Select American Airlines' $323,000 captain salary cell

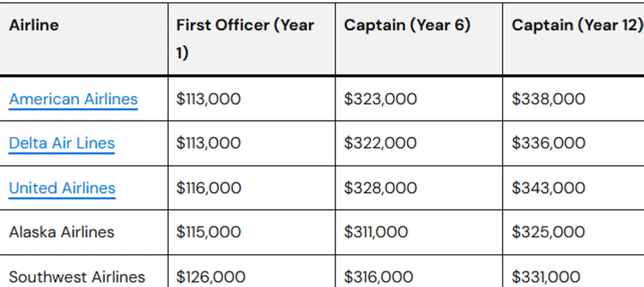coord(380,99)
